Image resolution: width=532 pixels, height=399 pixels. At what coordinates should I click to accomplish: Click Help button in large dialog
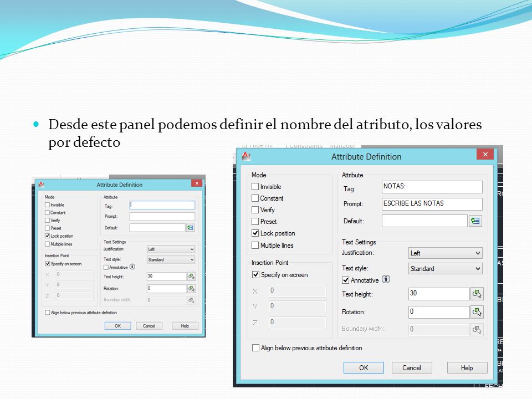pos(467,368)
